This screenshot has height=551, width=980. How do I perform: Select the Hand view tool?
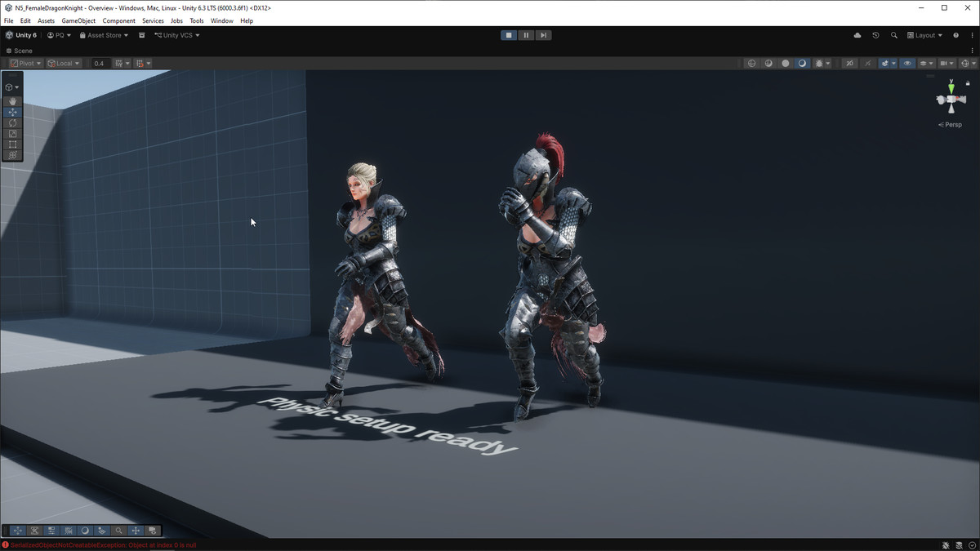pyautogui.click(x=12, y=101)
